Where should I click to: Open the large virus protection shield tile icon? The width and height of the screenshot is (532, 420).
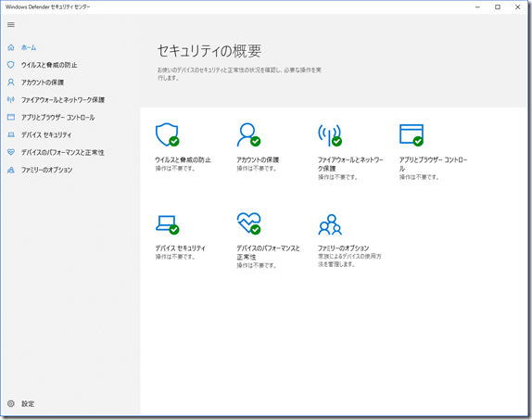click(167, 134)
